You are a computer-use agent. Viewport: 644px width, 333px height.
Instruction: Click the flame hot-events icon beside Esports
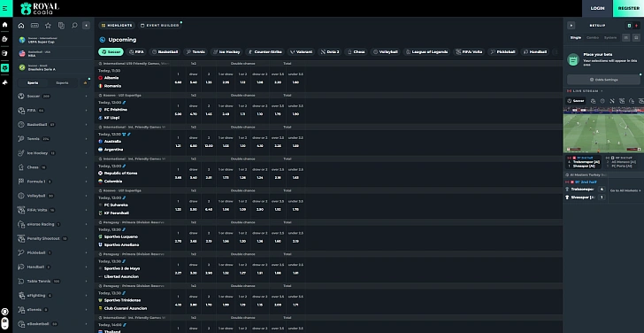86,82
